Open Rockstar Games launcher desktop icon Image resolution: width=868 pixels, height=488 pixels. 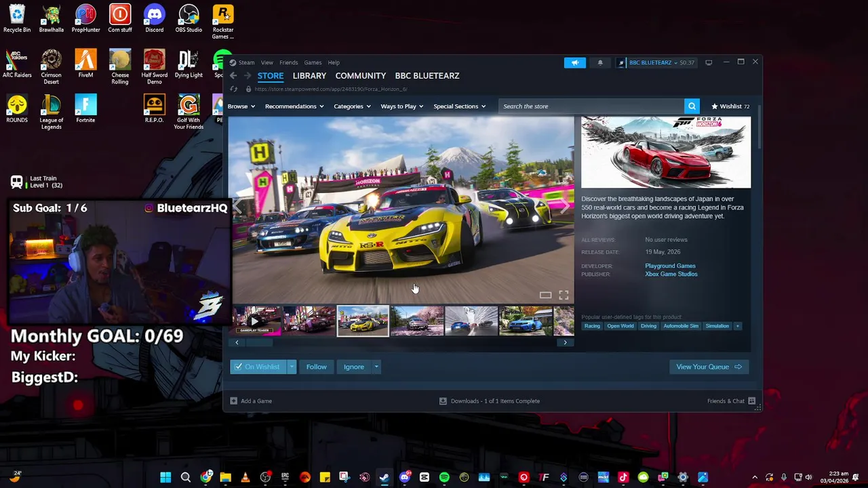point(222,22)
